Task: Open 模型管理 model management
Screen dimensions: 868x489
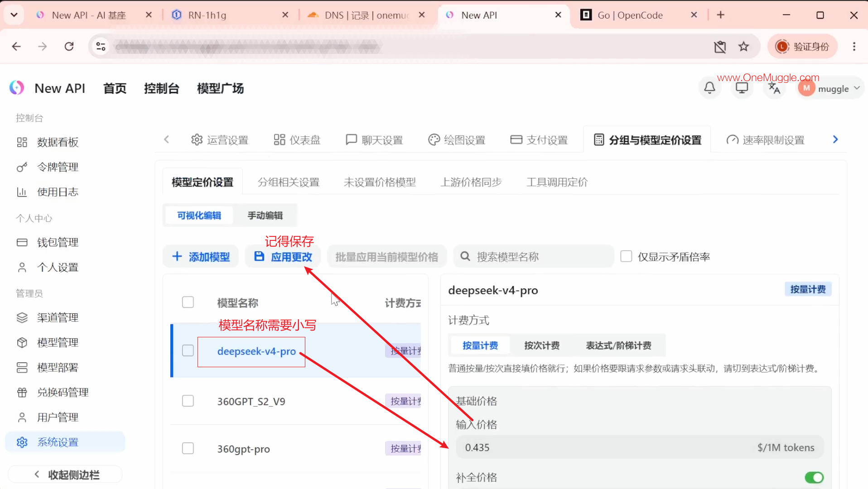Action: 58,342
